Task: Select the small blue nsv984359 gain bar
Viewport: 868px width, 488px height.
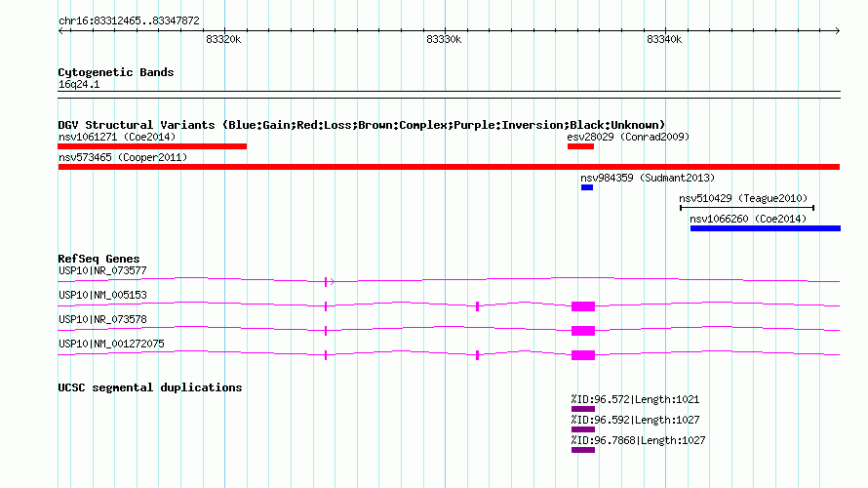Action: click(x=587, y=187)
